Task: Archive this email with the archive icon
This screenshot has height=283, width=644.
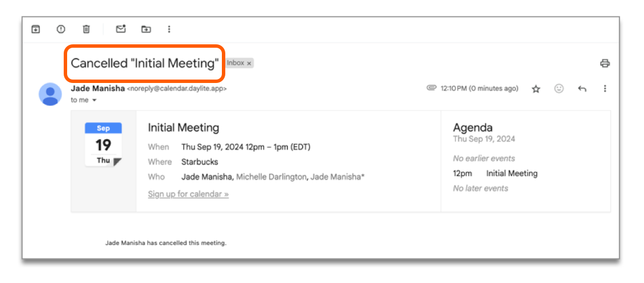Action: pos(35,29)
